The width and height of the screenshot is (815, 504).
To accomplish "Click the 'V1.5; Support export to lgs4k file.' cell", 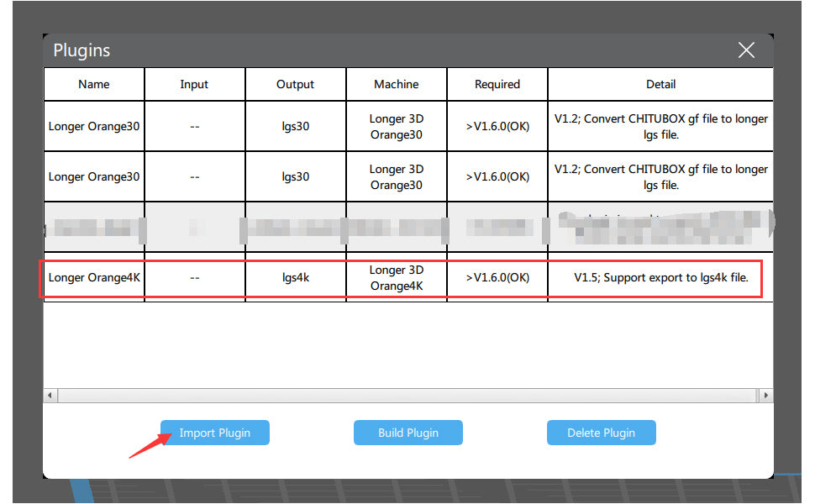I will click(660, 277).
